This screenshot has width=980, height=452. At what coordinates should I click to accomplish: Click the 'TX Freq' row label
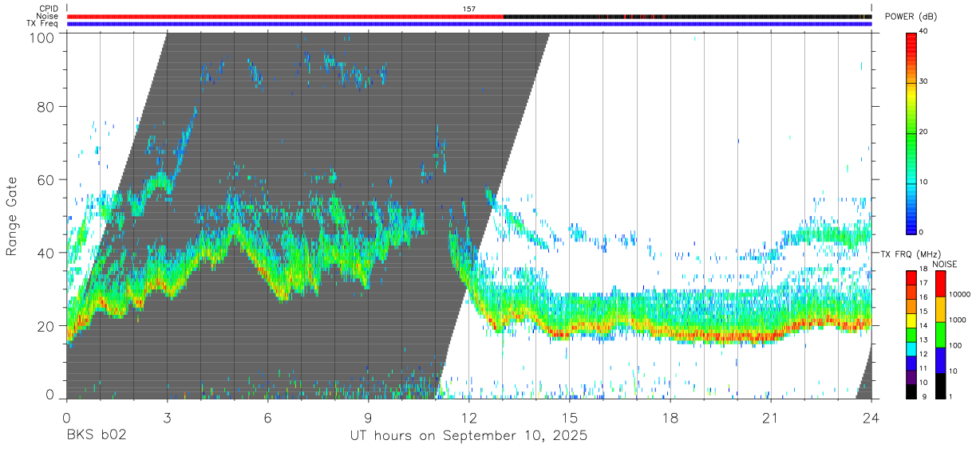tap(43, 24)
